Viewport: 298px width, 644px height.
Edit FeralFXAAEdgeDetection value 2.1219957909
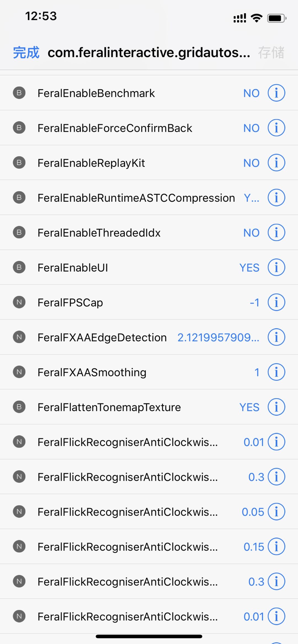pyautogui.click(x=218, y=337)
